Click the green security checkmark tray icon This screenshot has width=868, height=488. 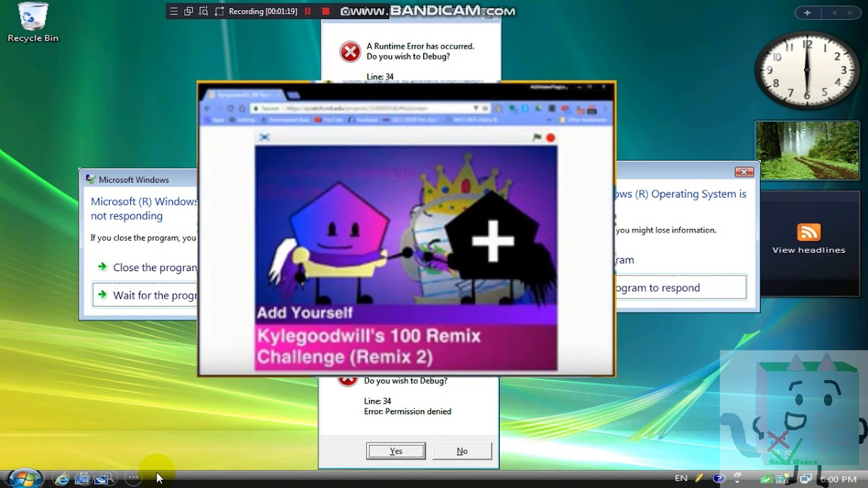coord(767,479)
